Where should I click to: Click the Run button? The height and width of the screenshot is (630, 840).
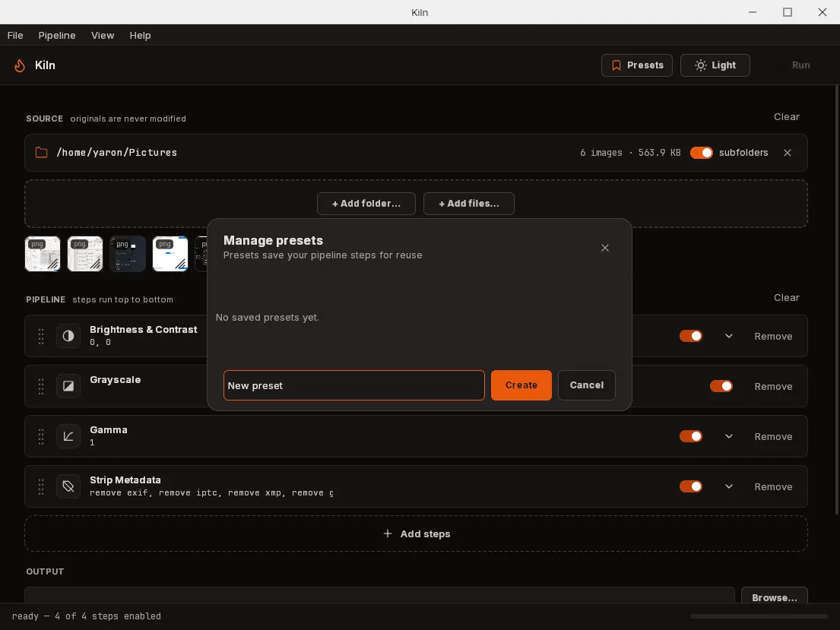pyautogui.click(x=794, y=65)
